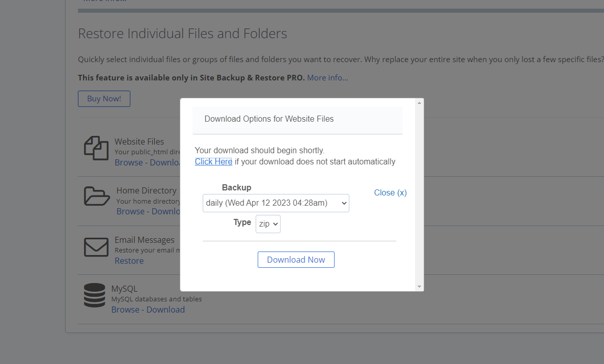Click the Backup label in the dialog
Screen dimensions: 604x364
(236, 187)
